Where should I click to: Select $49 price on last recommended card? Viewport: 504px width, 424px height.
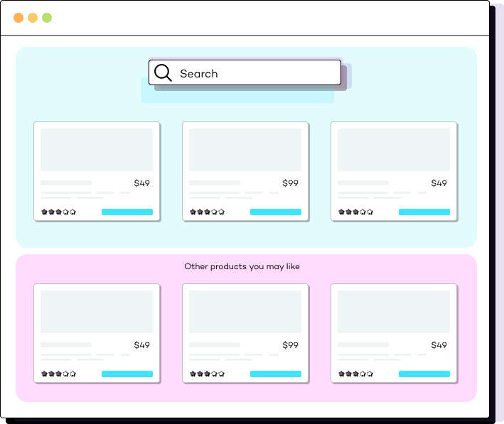point(439,345)
